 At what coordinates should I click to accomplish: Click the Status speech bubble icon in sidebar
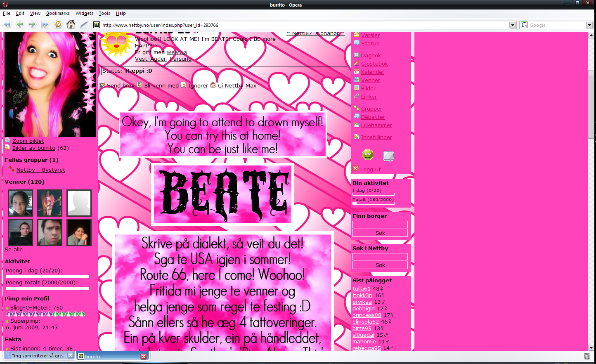357,43
